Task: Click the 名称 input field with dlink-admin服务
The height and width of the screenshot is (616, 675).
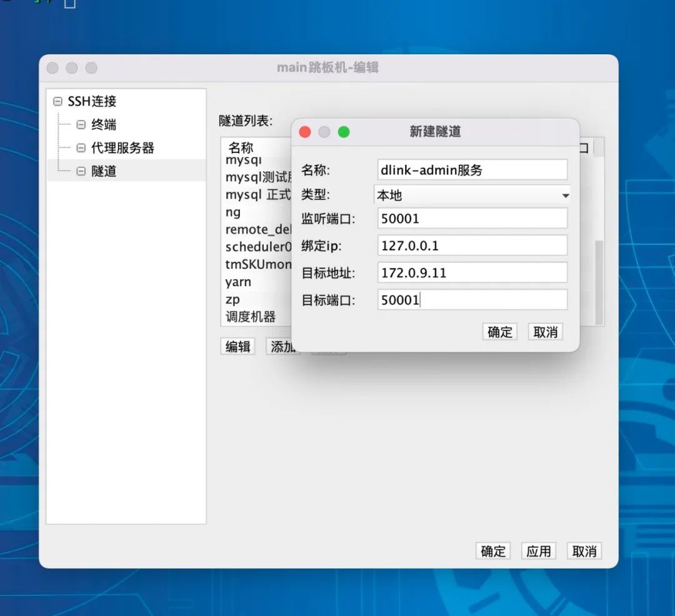Action: 472,170
